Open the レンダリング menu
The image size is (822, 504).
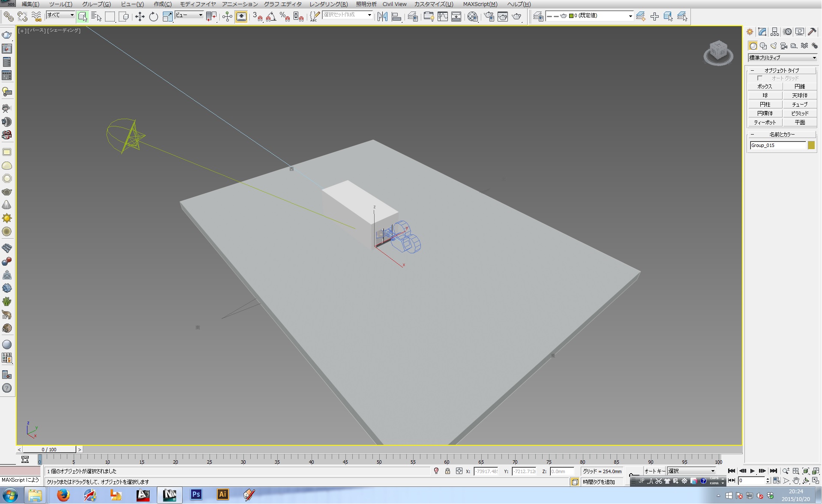coord(328,4)
